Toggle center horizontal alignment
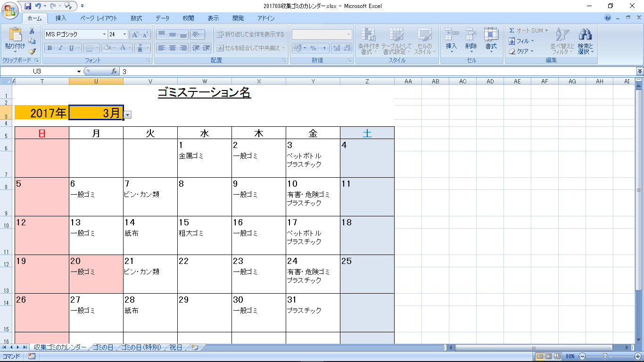Image resolution: width=644 pixels, height=362 pixels. (x=173, y=48)
